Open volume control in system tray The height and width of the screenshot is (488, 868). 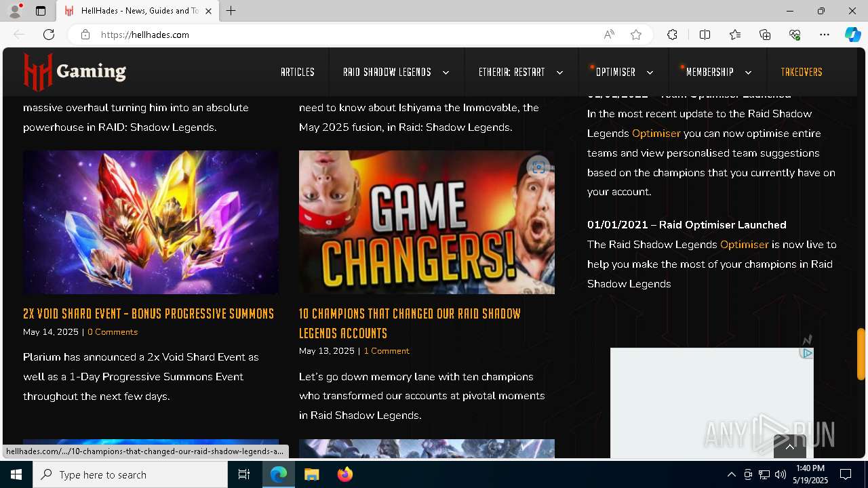[781, 474]
